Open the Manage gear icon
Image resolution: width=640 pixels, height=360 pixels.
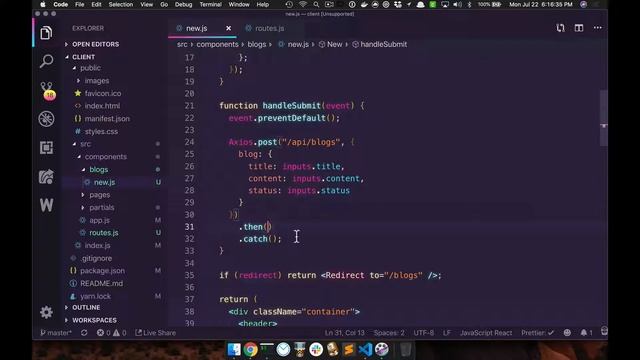[x=46, y=312]
